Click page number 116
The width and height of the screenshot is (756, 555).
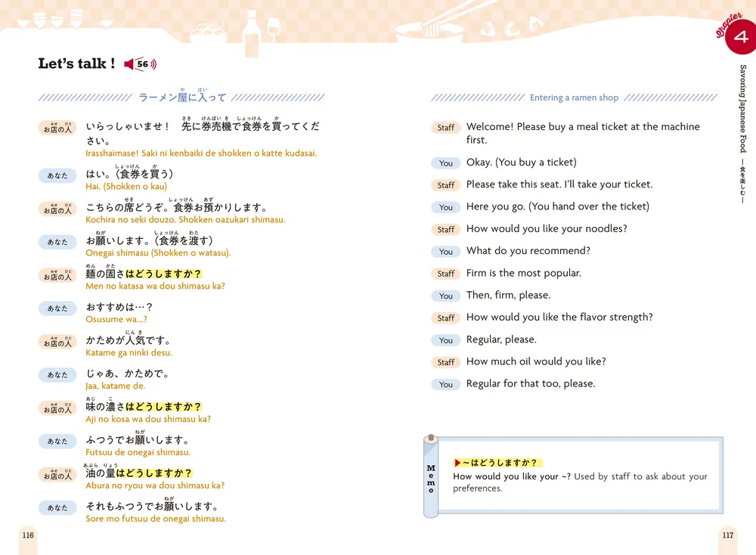[x=28, y=535]
